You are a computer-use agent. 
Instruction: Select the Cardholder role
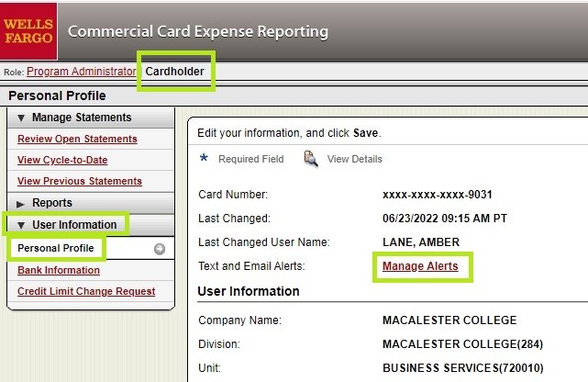pyautogui.click(x=175, y=72)
